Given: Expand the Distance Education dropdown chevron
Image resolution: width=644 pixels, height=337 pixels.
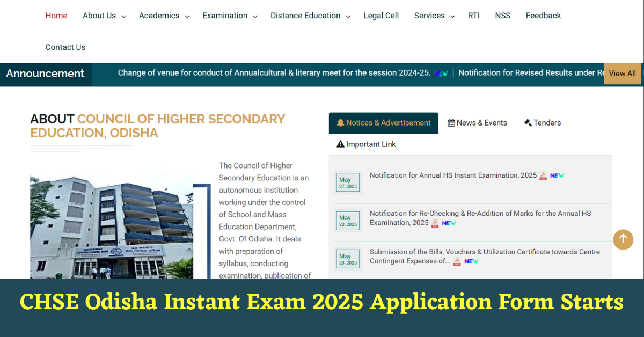Looking at the screenshot, I should pos(348,17).
